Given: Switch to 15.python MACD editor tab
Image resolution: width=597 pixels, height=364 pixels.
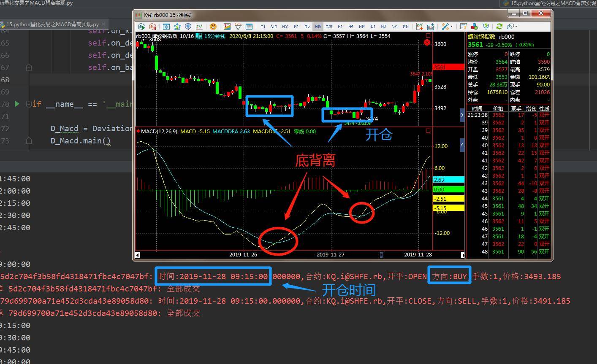Looking at the screenshot, I should point(53,24).
